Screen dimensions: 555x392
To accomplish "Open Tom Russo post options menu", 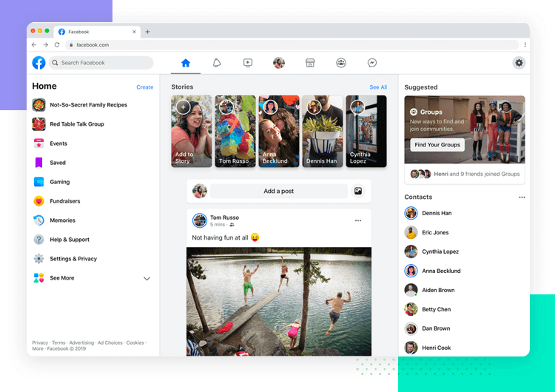I will click(358, 220).
